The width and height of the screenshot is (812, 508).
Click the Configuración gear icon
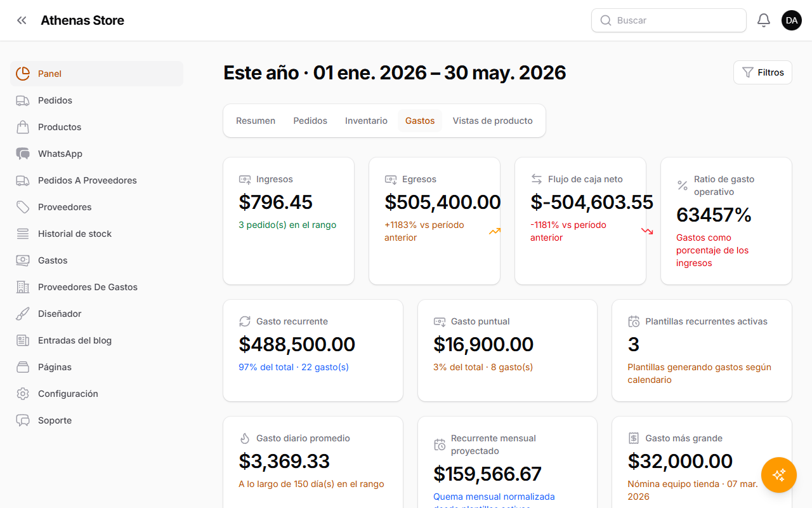[x=23, y=394]
